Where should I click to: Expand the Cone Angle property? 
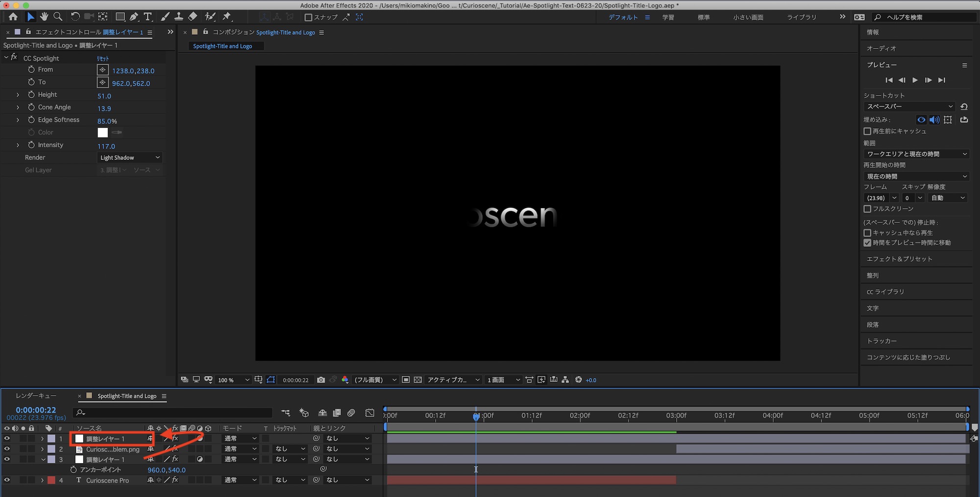[x=18, y=107]
